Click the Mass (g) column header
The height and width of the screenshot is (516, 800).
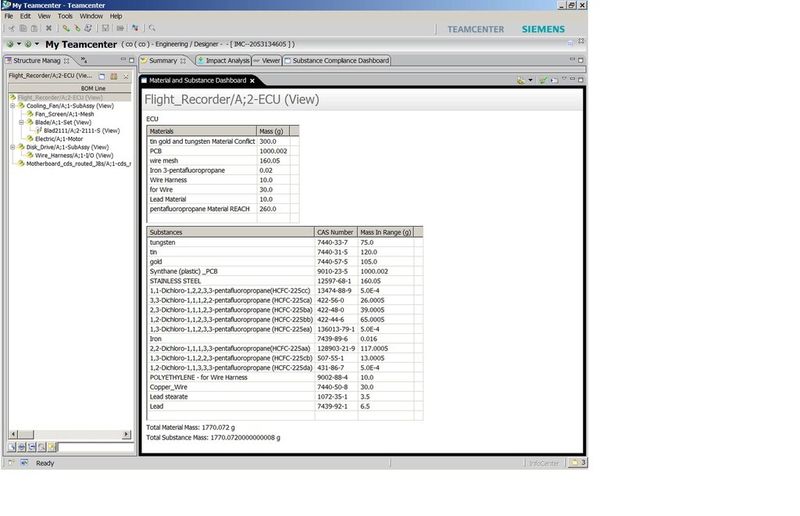click(273, 131)
